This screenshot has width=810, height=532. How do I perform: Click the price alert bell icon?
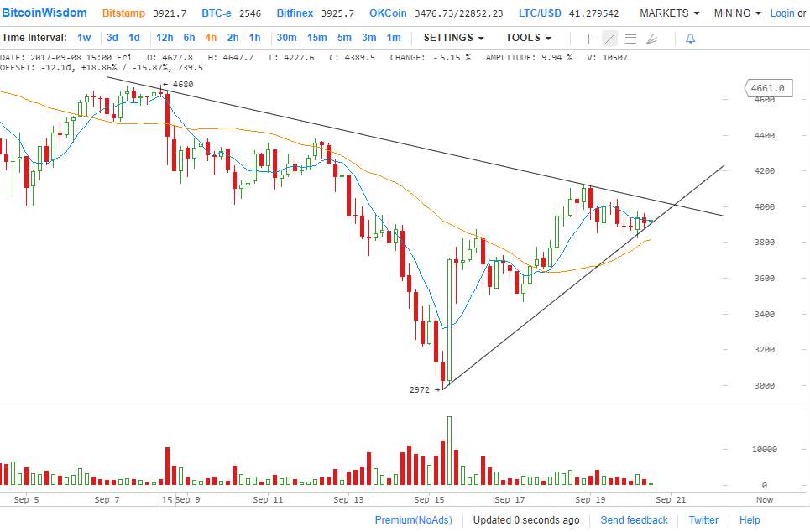[690, 39]
